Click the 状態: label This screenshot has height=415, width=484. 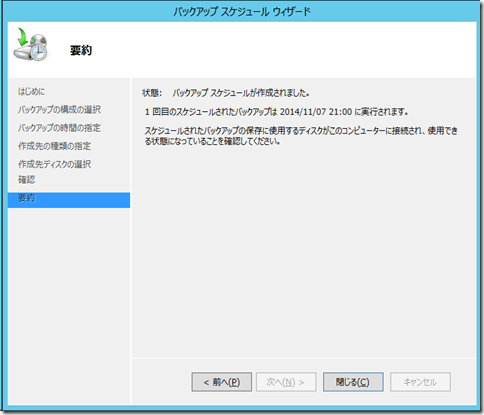(152, 93)
